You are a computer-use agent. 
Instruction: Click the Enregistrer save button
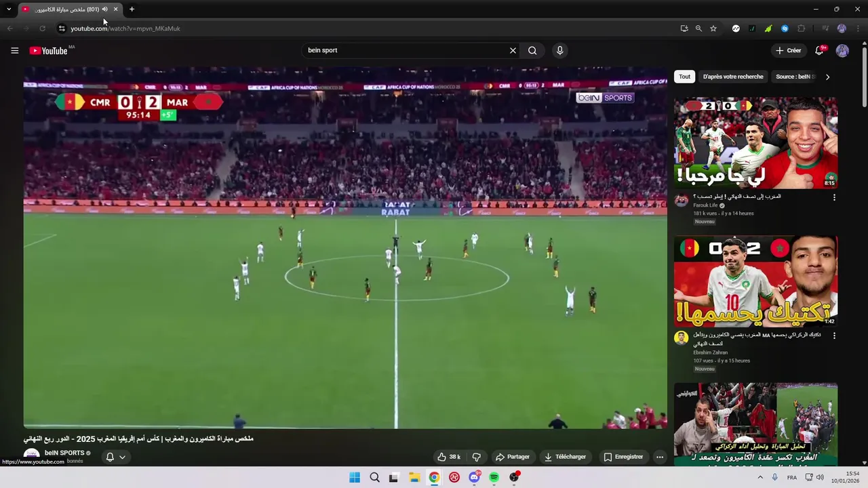623,457
